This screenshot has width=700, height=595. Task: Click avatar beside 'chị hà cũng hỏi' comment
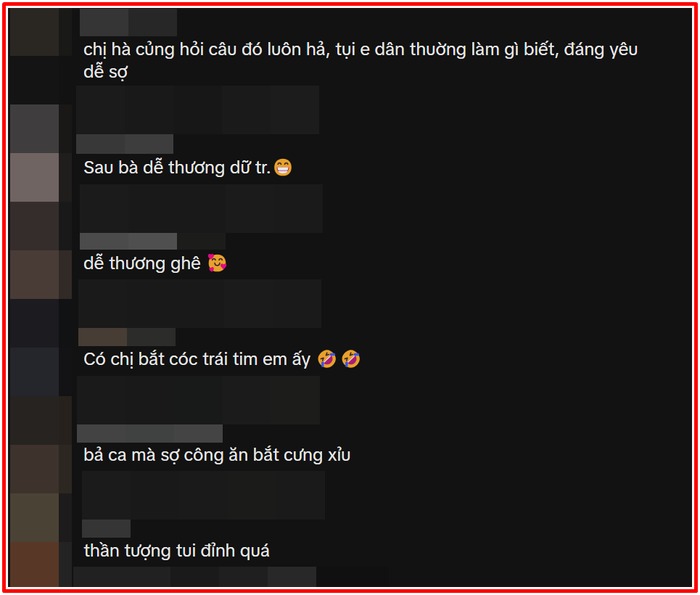(34, 32)
